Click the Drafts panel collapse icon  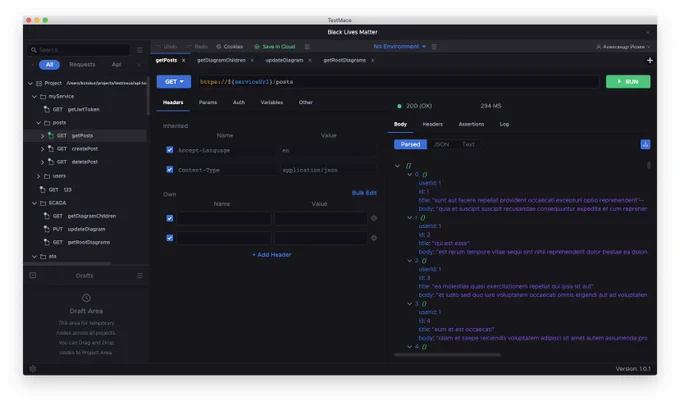click(33, 275)
